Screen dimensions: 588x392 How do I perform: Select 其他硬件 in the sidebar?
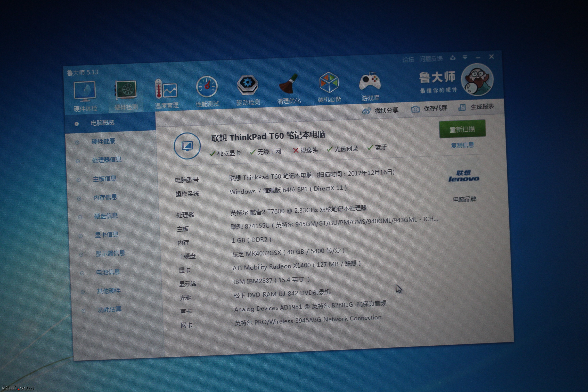(x=109, y=291)
